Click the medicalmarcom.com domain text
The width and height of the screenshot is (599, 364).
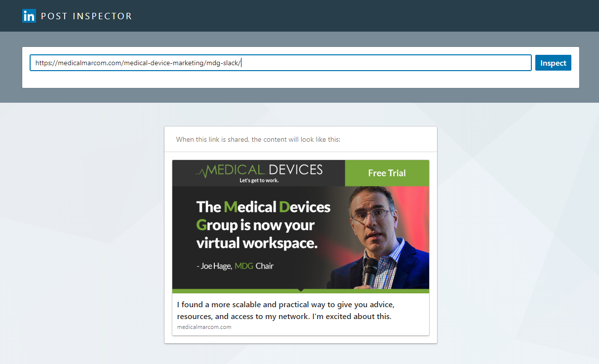coord(204,327)
